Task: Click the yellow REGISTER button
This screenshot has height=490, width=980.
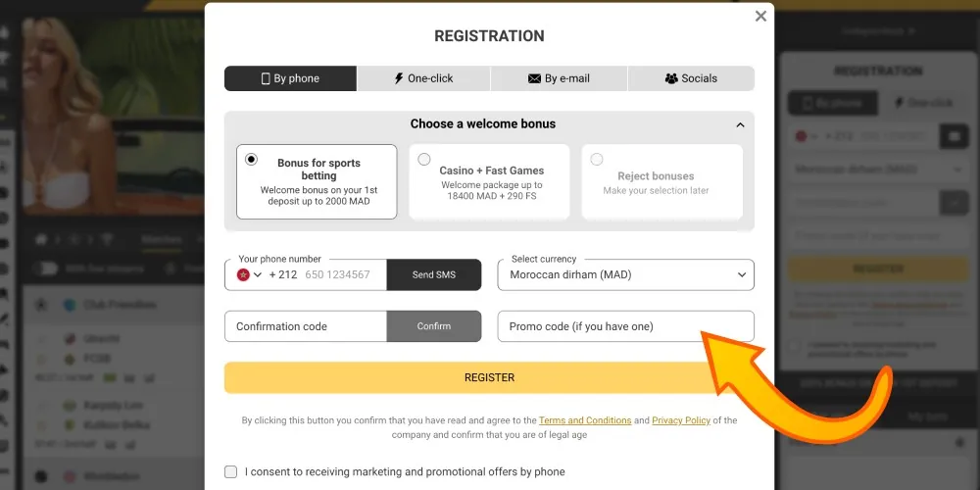Action: [x=489, y=377]
